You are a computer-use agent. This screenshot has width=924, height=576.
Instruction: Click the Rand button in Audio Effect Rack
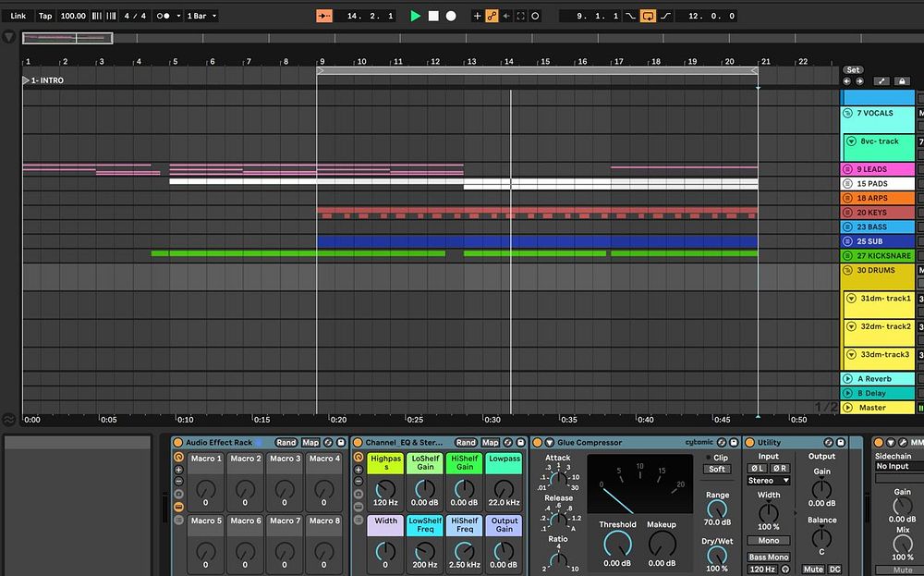286,443
